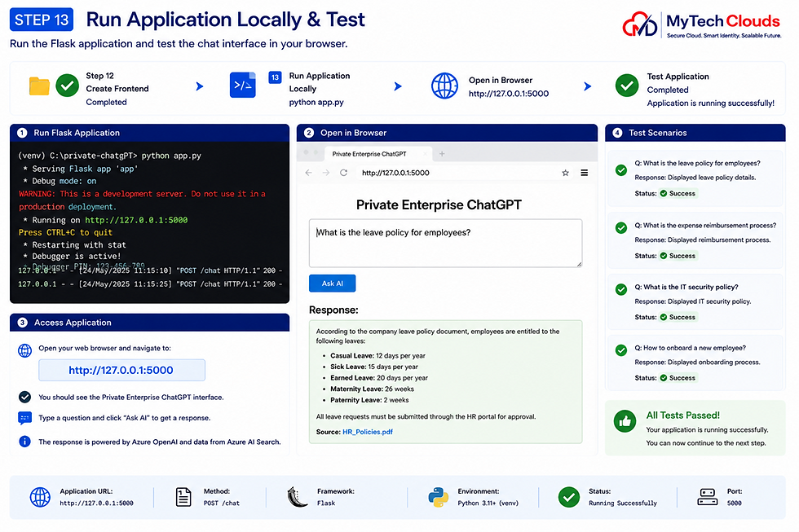Click the green check for onboarding scenario

click(621, 350)
